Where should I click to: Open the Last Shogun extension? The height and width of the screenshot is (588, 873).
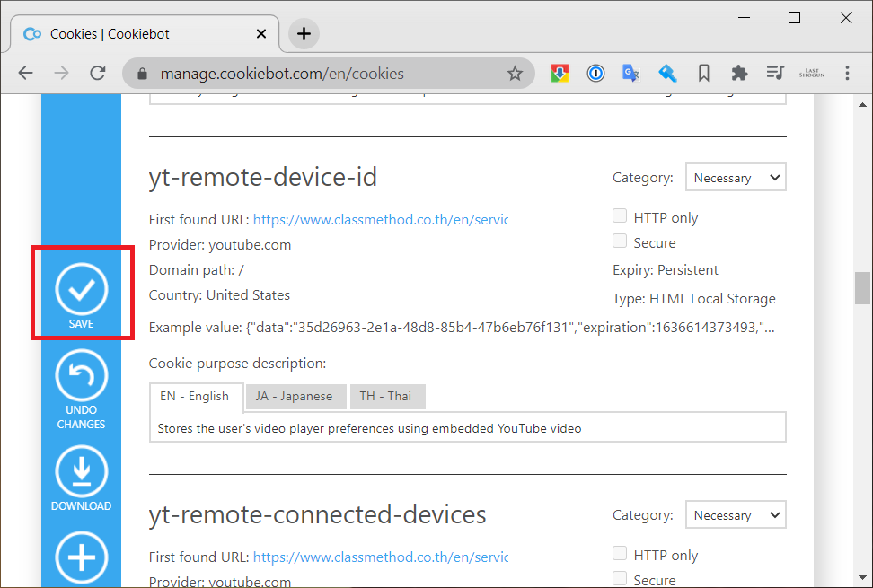coord(811,73)
